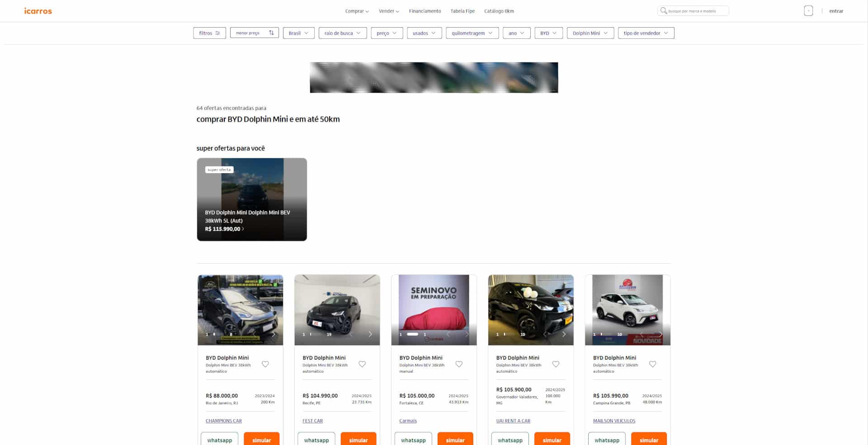Open the SEMINOVO EM PREPARAÇÃO car photo
Viewport: 868px width, 445px height.
tap(434, 310)
